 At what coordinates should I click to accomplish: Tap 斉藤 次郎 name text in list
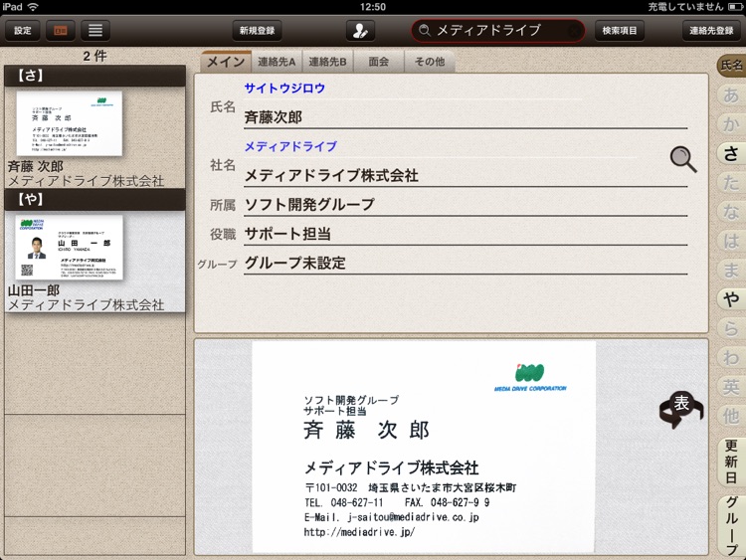point(35,166)
